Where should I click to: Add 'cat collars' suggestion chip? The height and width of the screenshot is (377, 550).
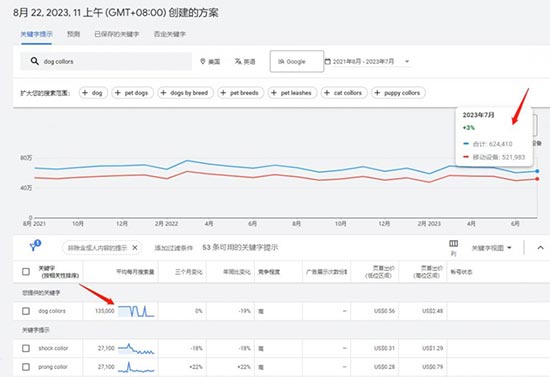(x=344, y=93)
